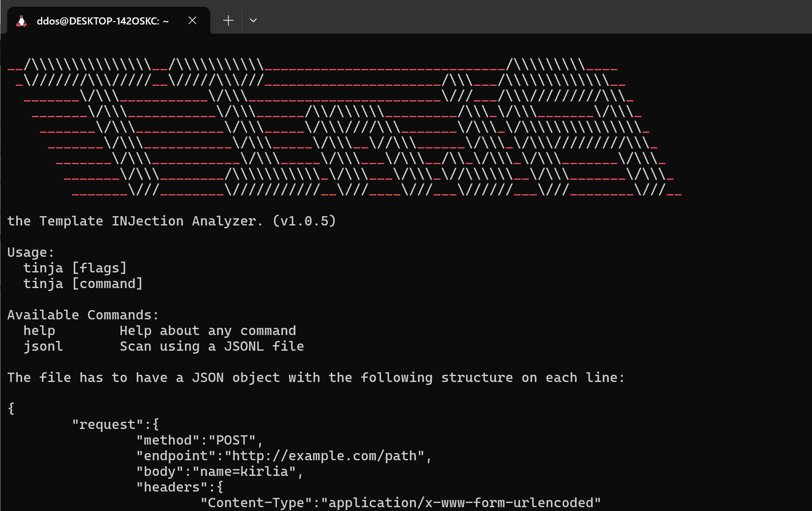Click the "endpoint":"http://example.com/path" line

[x=284, y=456]
